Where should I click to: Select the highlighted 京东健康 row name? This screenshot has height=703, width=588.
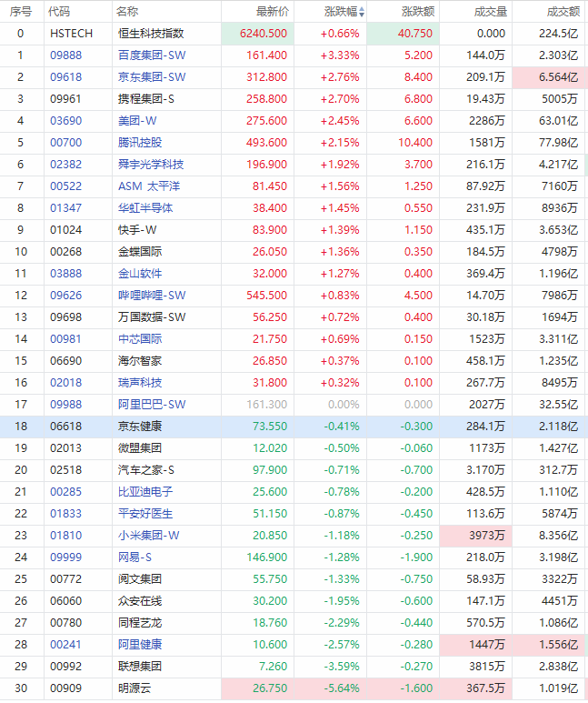pos(140,427)
